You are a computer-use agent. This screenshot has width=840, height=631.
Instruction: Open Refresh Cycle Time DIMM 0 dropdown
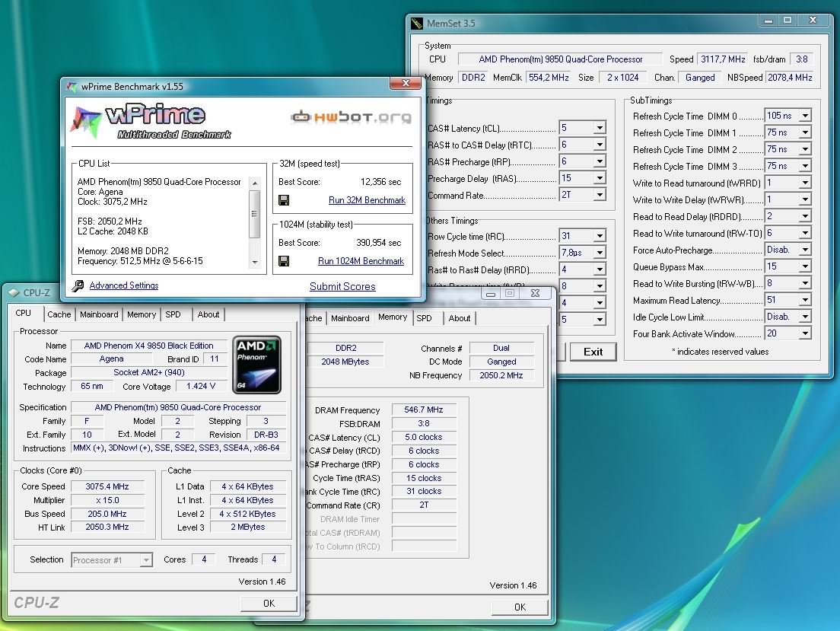(x=805, y=115)
